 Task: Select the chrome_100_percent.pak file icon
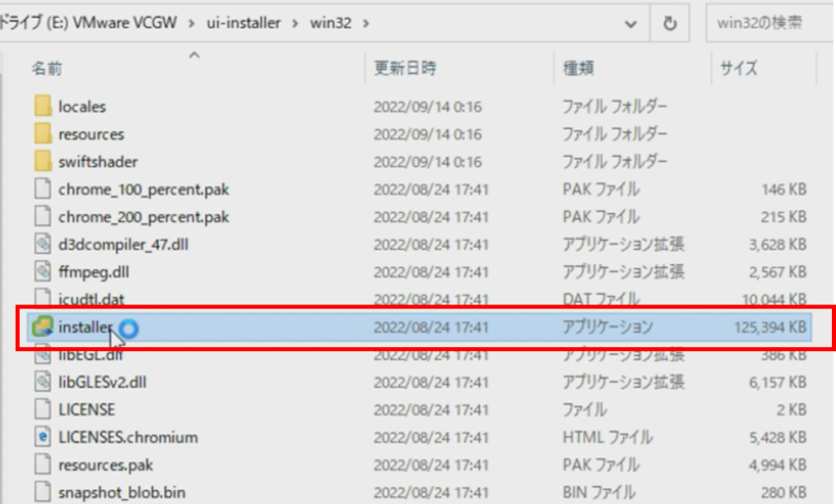coord(44,190)
